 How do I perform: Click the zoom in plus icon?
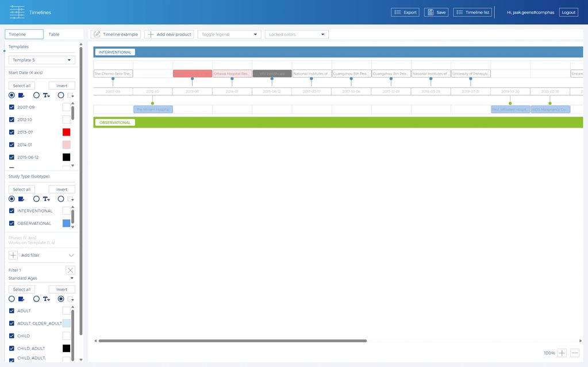562,353
